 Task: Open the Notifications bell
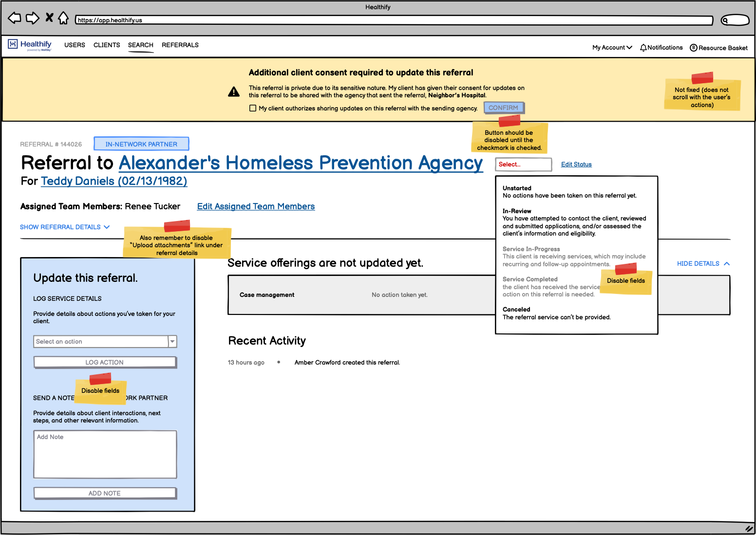coord(661,47)
